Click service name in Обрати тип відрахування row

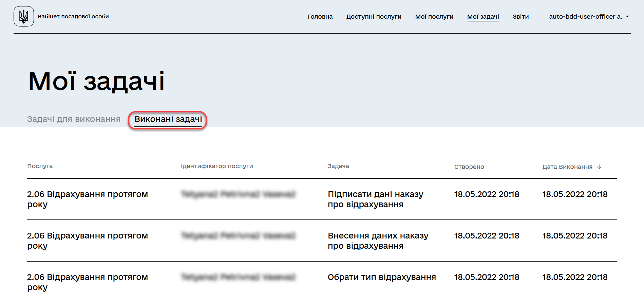[x=88, y=282]
